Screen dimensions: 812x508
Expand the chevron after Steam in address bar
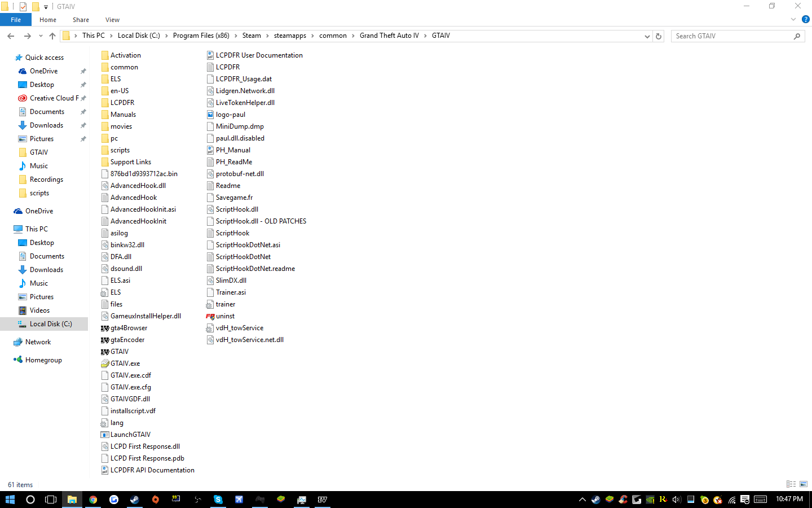268,36
